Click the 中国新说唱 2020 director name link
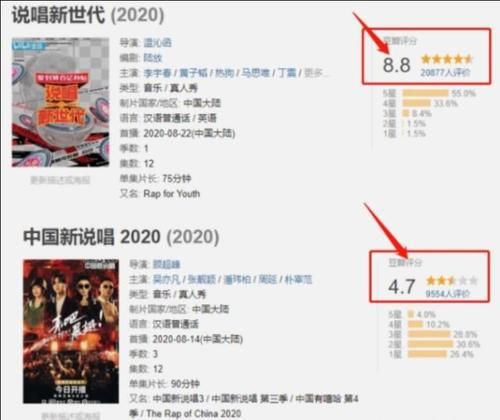Image resolution: width=500 pixels, height=420 pixels. (166, 264)
